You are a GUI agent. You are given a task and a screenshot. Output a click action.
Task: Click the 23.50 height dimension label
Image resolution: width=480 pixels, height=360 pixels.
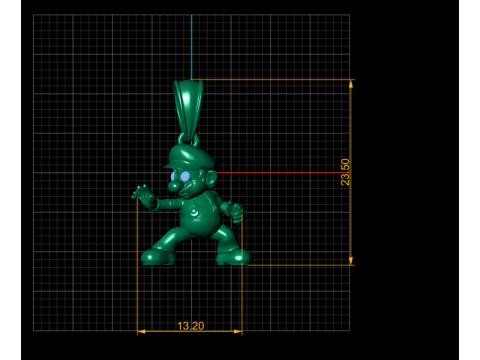(345, 172)
